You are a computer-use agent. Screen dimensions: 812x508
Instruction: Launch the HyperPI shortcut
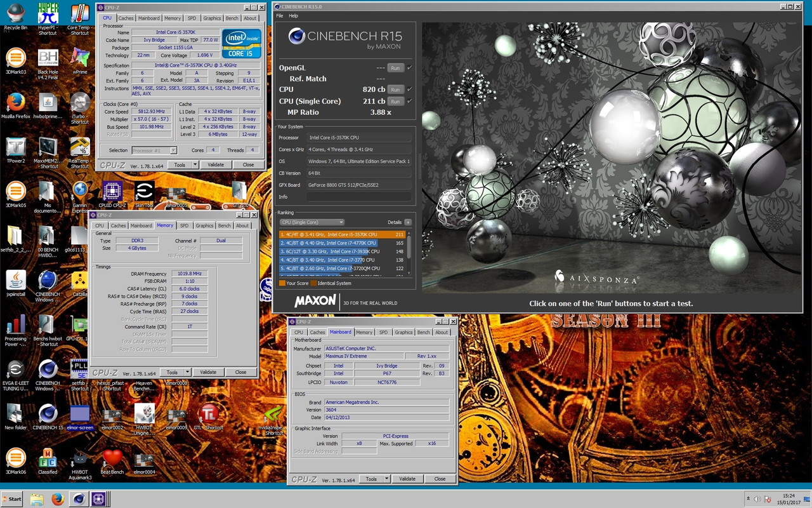click(48, 18)
